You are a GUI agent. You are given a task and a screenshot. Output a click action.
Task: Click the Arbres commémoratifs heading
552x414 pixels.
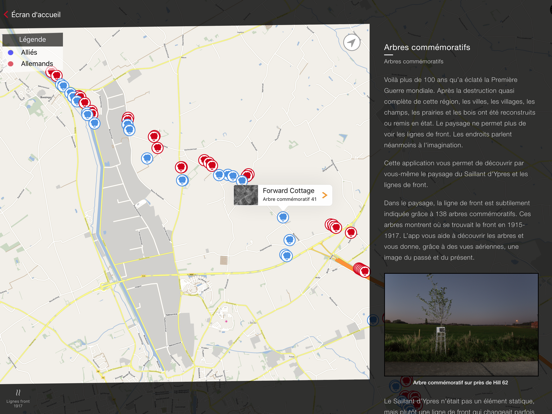pos(427,47)
